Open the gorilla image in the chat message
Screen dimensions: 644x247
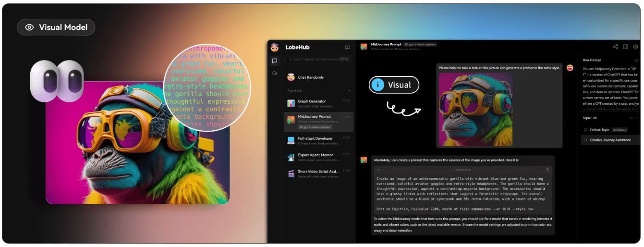click(x=475, y=109)
